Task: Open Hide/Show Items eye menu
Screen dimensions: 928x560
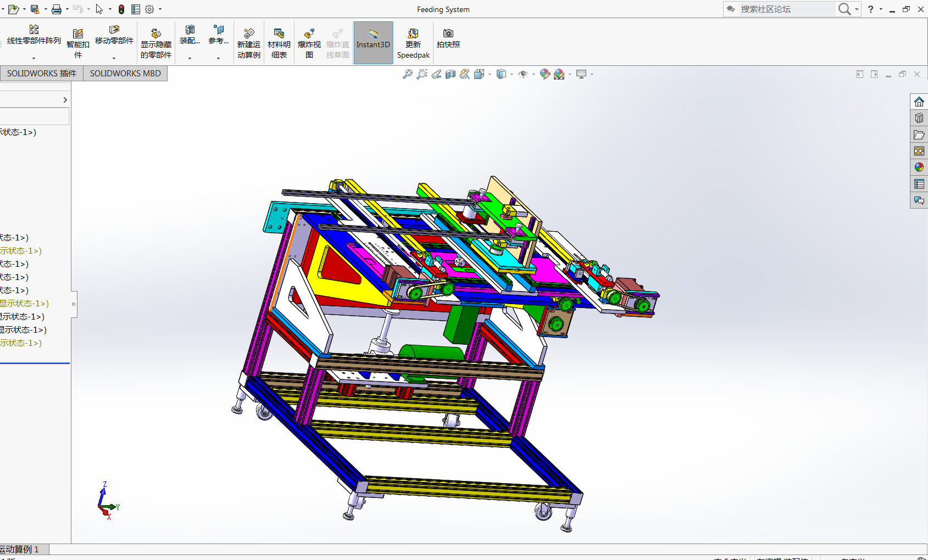Action: tap(523, 74)
